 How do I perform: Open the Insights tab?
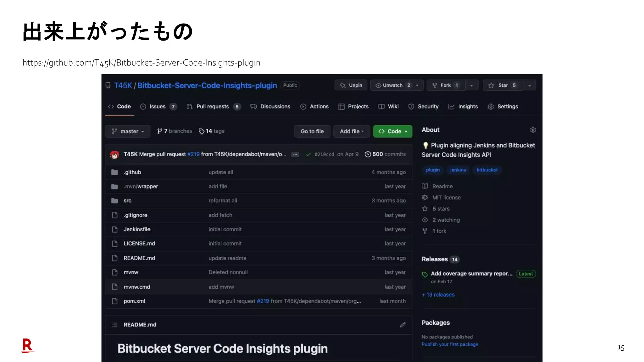(463, 107)
